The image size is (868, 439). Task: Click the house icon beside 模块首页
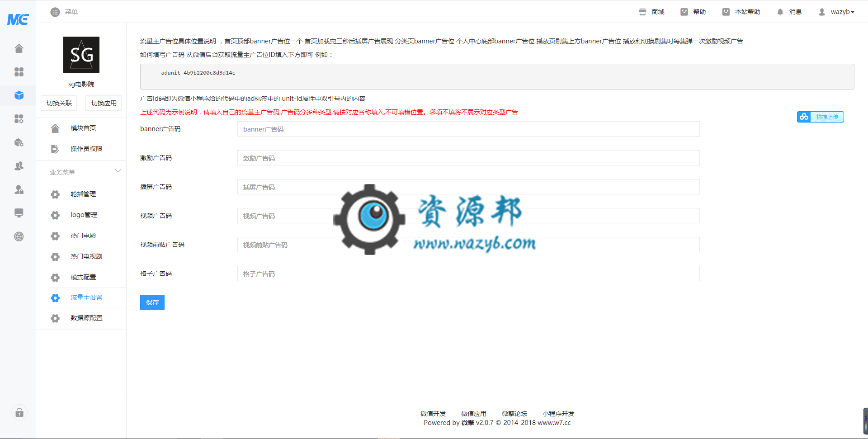(55, 128)
